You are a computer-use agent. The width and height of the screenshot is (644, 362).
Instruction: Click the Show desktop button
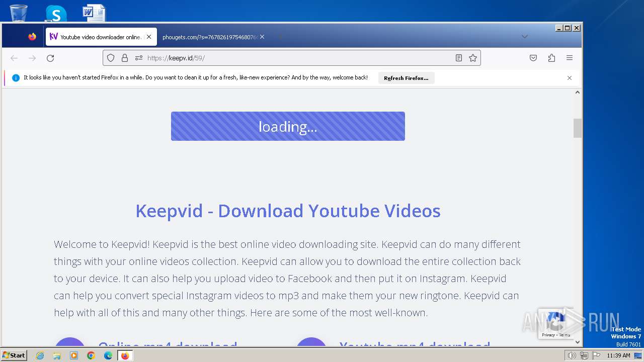click(x=638, y=355)
